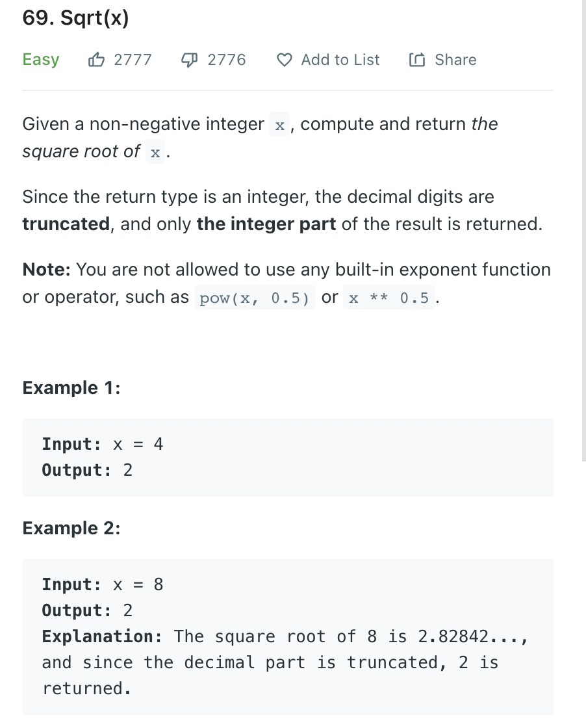Click the Share arrow icon

pos(416,59)
